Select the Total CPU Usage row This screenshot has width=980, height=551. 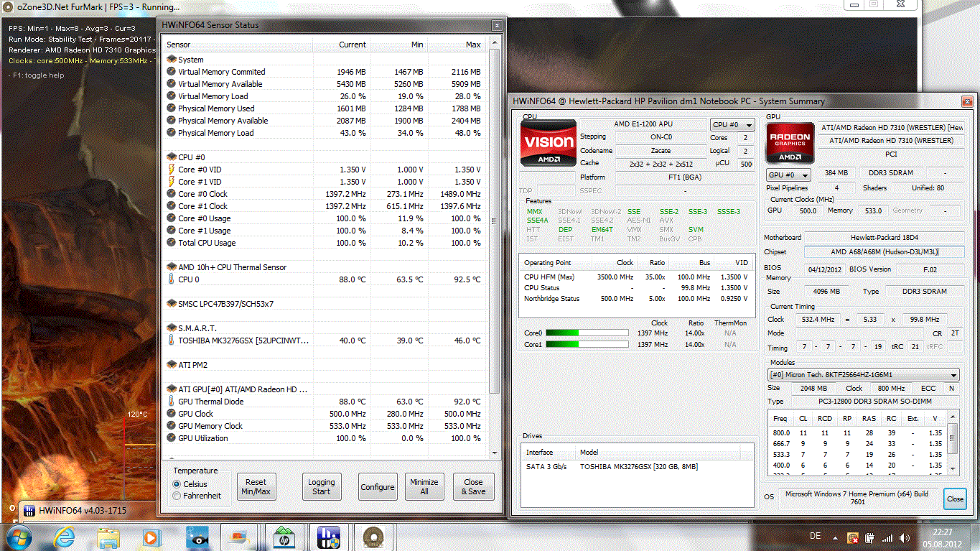click(x=325, y=243)
